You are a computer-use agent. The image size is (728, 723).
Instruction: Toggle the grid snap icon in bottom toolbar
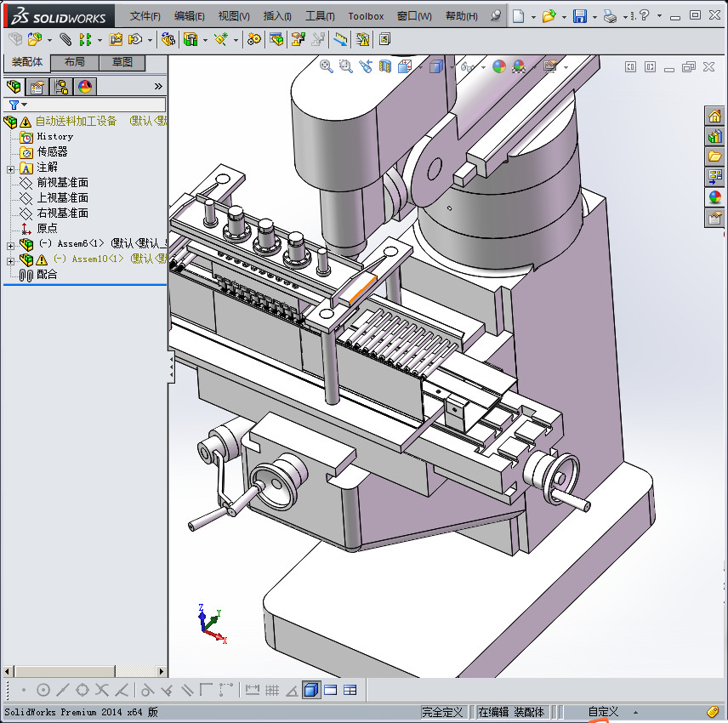point(272,690)
